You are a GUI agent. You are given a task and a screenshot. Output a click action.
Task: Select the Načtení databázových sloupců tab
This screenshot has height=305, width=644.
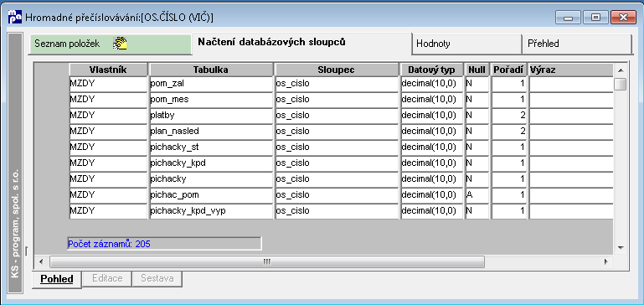301,43
